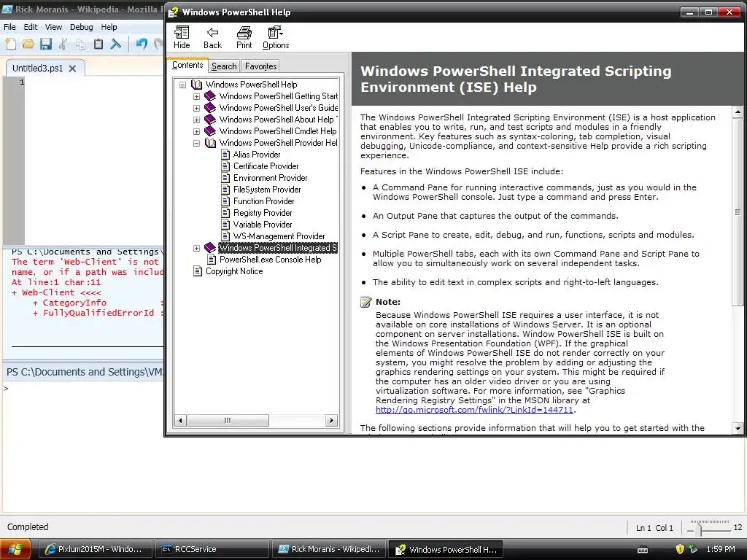Click the ISE zoom slider thumb
The image size is (747, 560).
coord(699,528)
